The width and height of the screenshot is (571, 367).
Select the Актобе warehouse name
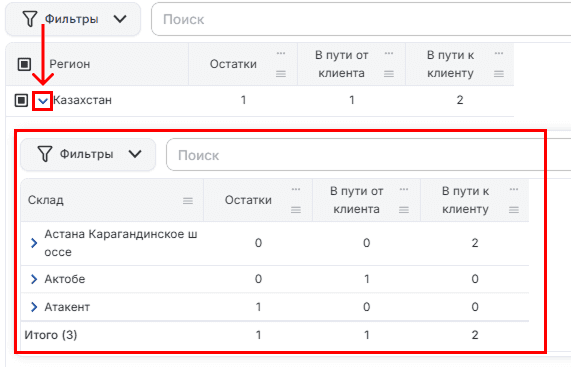tap(65, 279)
